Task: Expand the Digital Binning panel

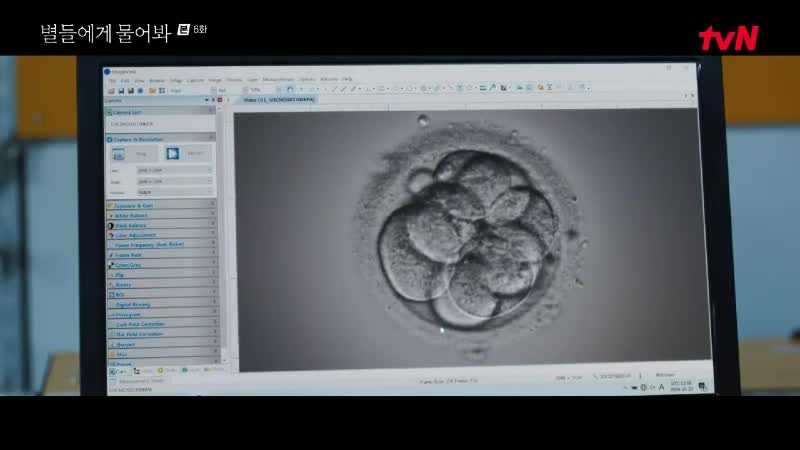Action: 162,305
